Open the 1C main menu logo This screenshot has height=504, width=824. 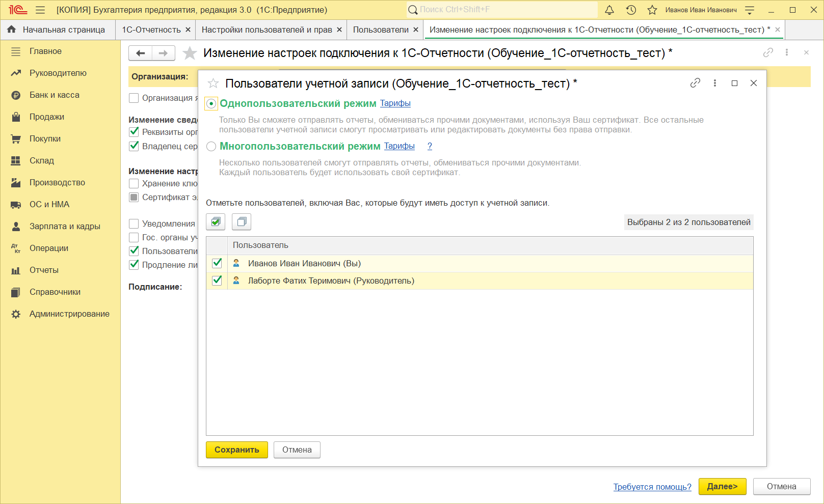18,10
